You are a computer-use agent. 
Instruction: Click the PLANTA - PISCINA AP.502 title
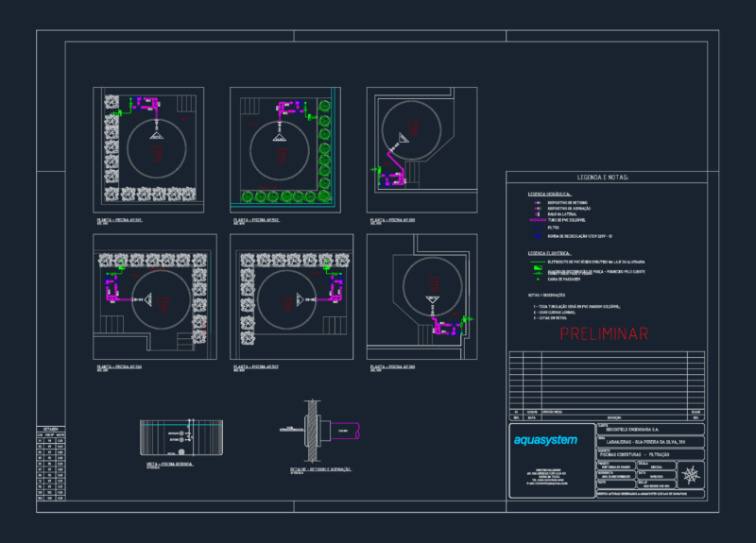(256, 220)
